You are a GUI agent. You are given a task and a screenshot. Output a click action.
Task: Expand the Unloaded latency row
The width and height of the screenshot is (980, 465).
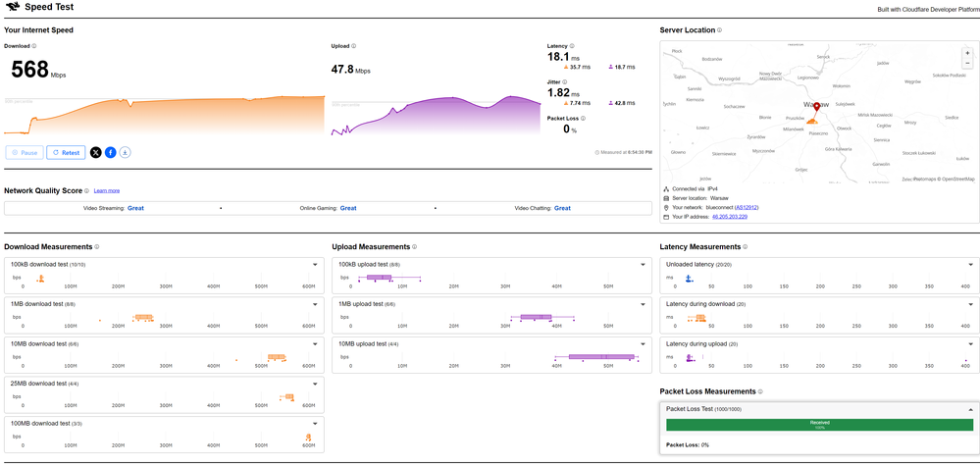tap(972, 264)
